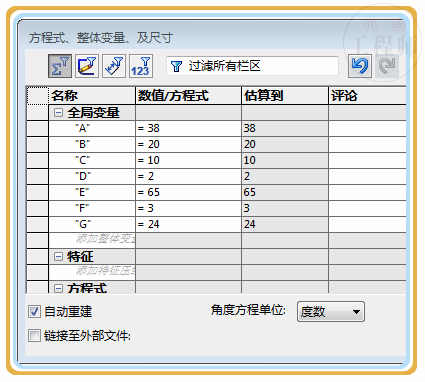This screenshot has width=425, height=382.
Task: Click the 数值/方程式 column header
Action: [188, 96]
